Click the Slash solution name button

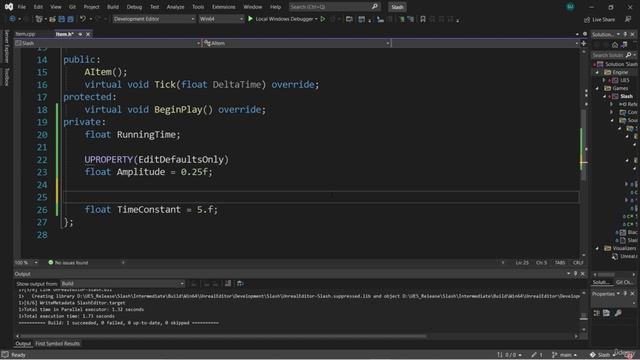[397, 7]
